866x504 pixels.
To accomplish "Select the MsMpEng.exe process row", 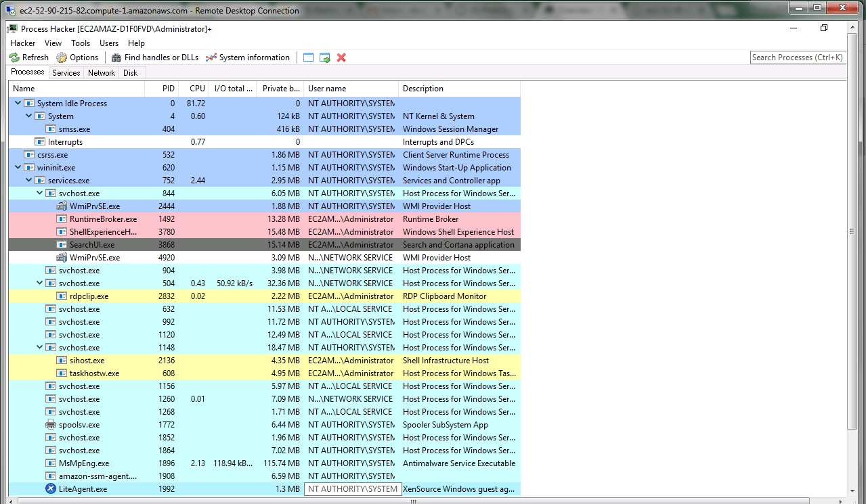I will coord(84,463).
